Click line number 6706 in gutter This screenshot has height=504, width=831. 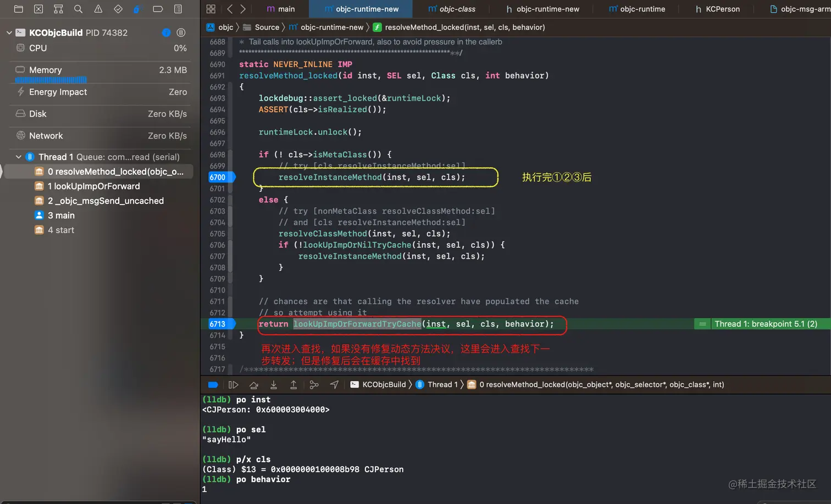(x=218, y=245)
